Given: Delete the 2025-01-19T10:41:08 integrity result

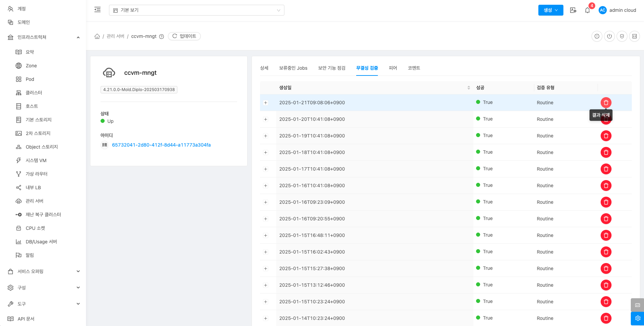Looking at the screenshot, I should [x=606, y=136].
